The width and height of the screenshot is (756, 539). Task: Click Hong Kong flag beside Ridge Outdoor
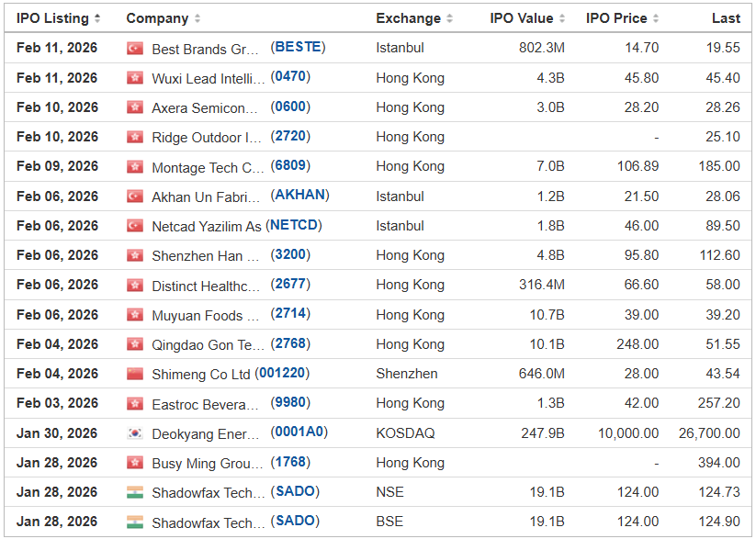135,137
